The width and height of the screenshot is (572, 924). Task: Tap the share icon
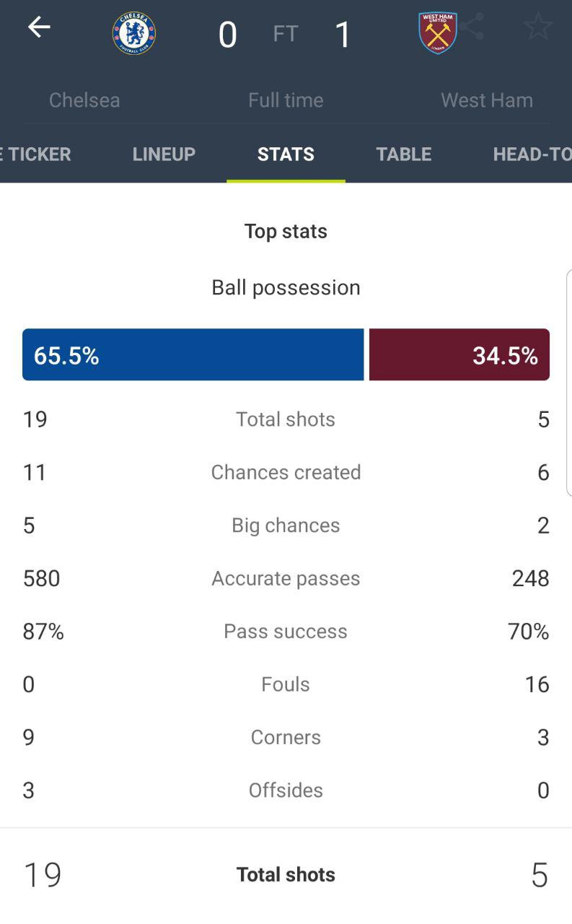475,27
